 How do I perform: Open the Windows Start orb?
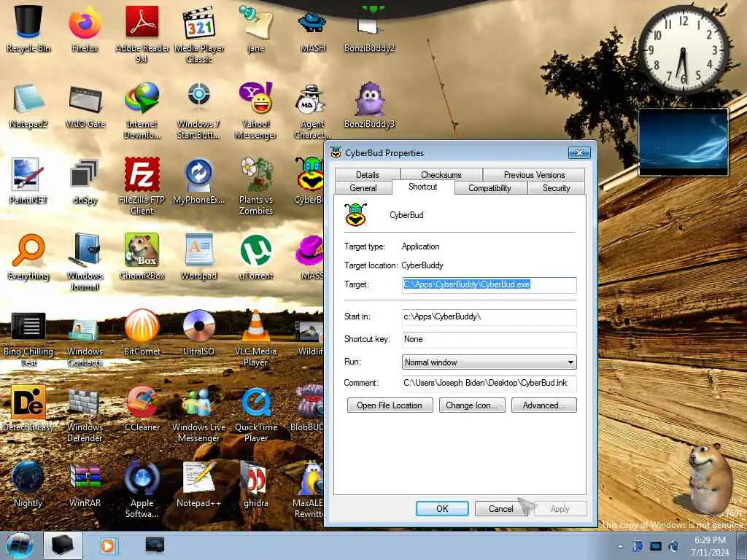(x=20, y=545)
